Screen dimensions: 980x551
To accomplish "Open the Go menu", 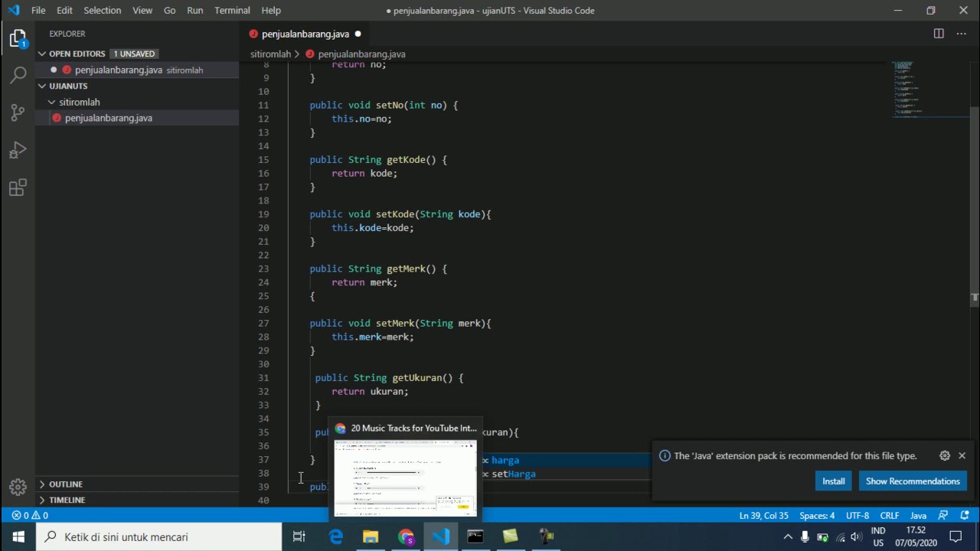I will coord(170,11).
